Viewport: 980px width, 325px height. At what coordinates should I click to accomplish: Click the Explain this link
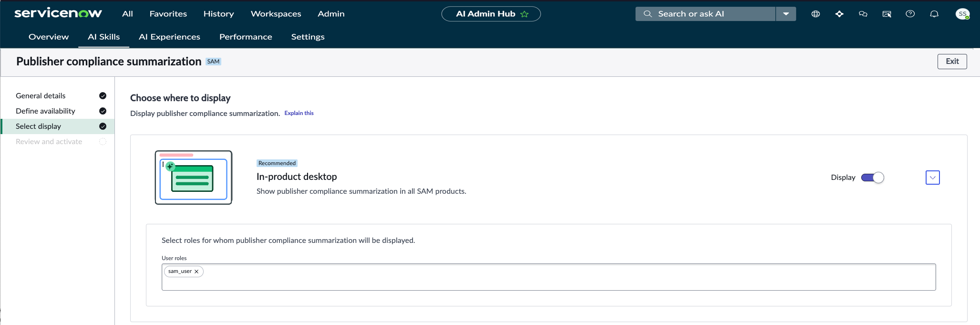tap(299, 113)
